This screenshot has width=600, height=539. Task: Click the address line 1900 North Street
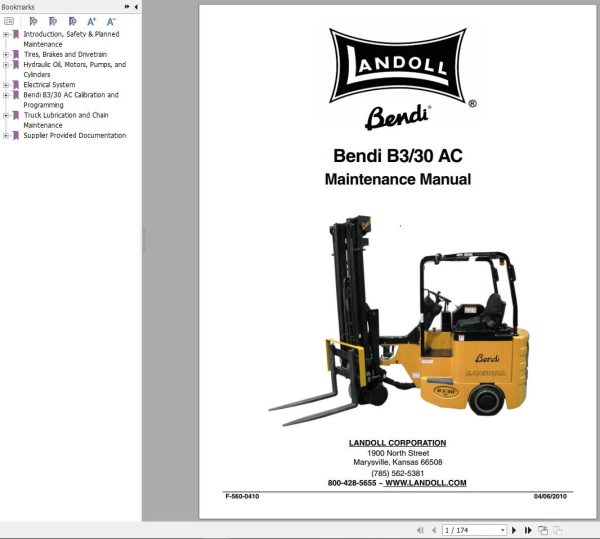click(398, 453)
